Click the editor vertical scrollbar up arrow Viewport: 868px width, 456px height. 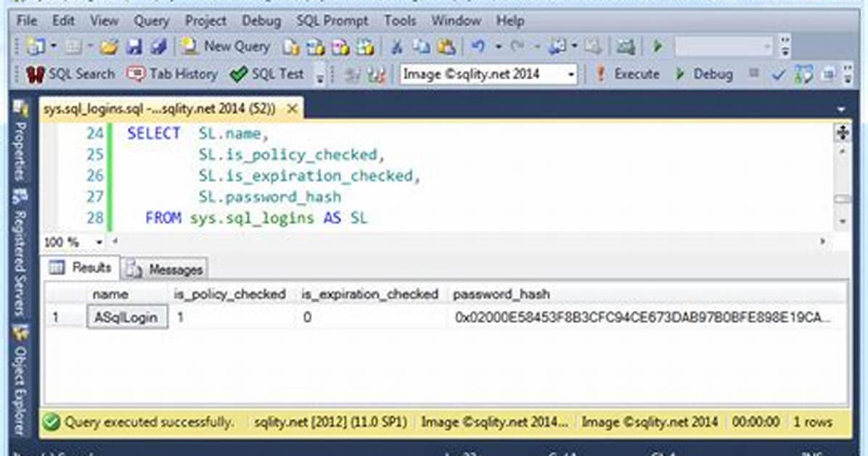842,151
